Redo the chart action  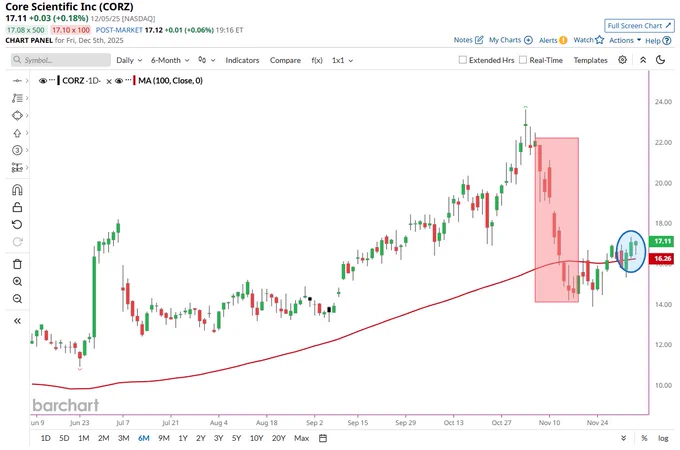pos(17,242)
